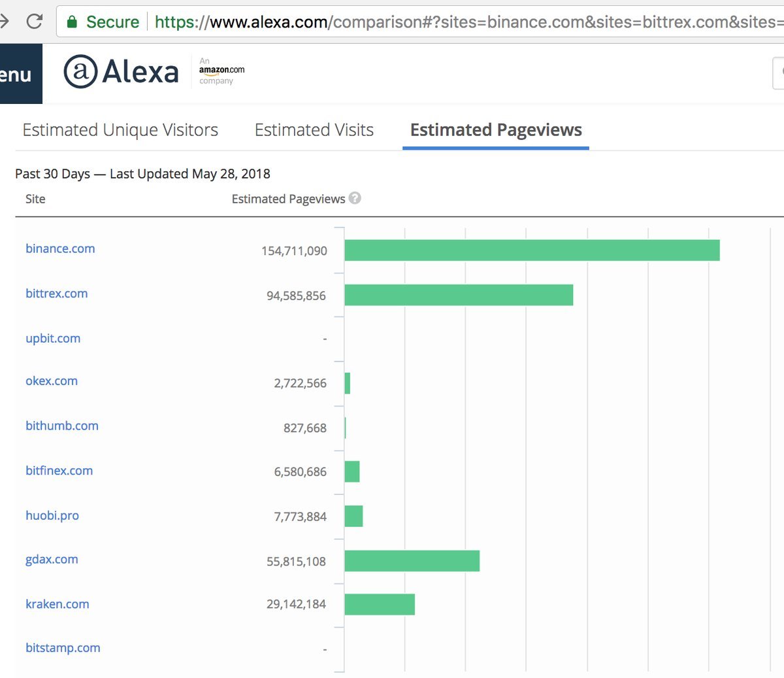Click the huobi.pro pageviews bar
Image resolution: width=784 pixels, height=678 pixels.
coord(353,516)
